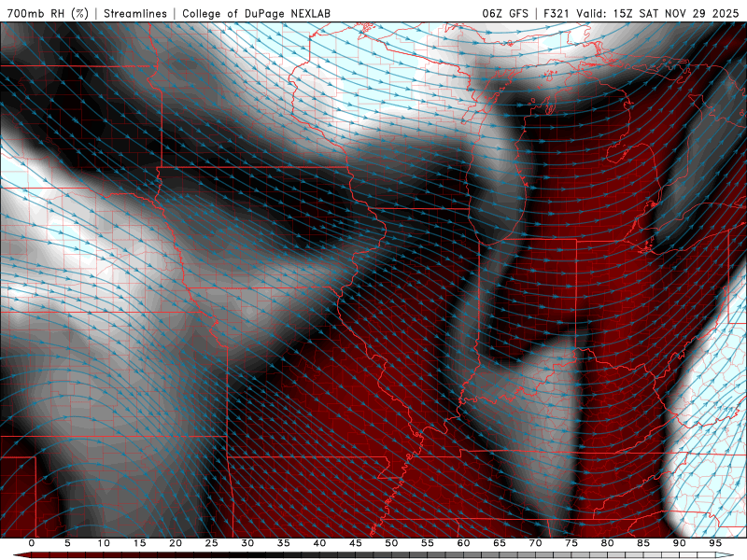This screenshot has height=560, width=747.
Task: Click the "85" value on the color scale
Action: pyautogui.click(x=643, y=543)
